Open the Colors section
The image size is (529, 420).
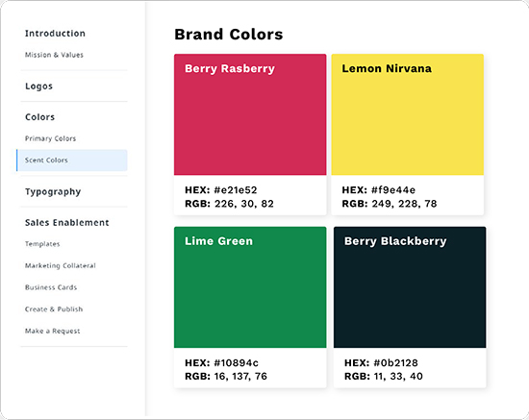point(39,117)
